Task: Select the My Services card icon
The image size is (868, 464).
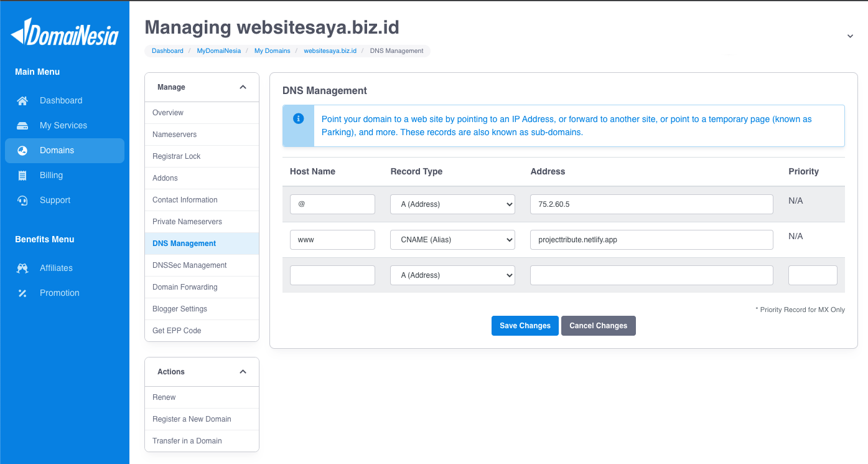Action: (x=22, y=125)
